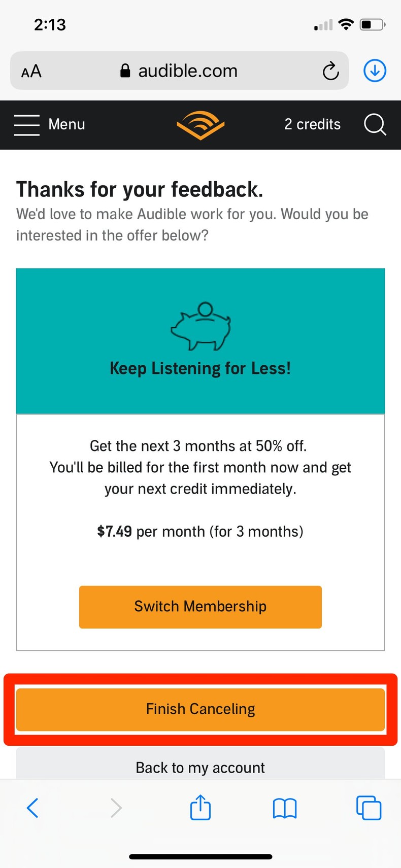Tap the forward arrow in Safari
The image size is (401, 868).
coord(116,808)
